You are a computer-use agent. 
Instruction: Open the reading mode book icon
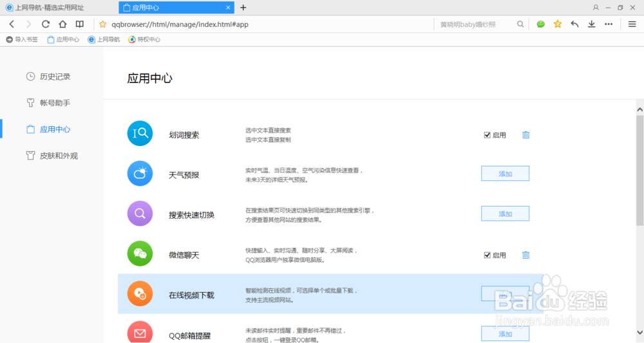80,24
